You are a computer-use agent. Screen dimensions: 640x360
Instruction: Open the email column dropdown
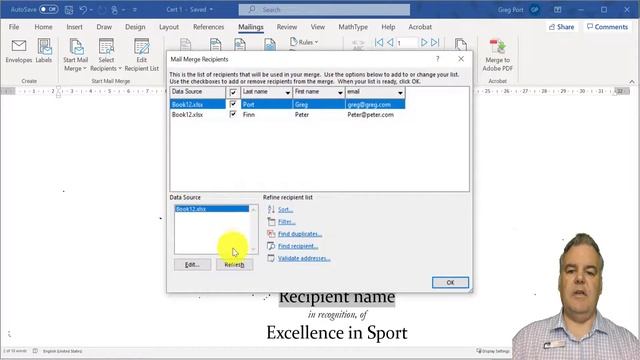click(400, 93)
